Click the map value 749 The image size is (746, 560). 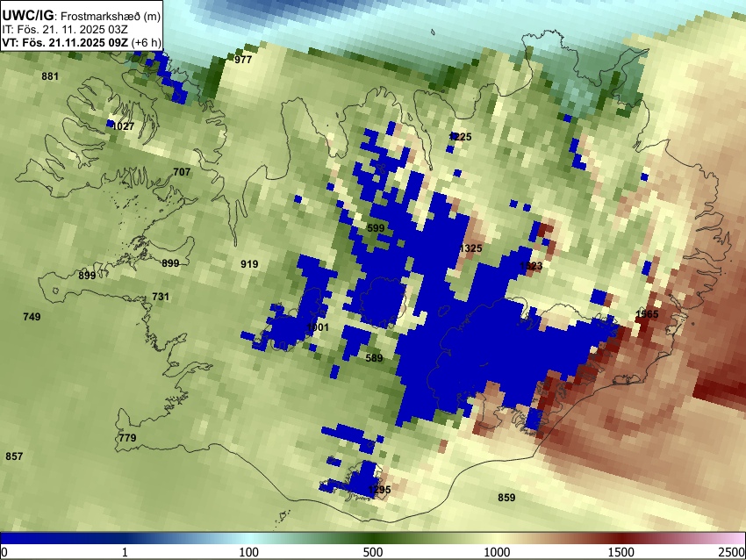(32, 317)
